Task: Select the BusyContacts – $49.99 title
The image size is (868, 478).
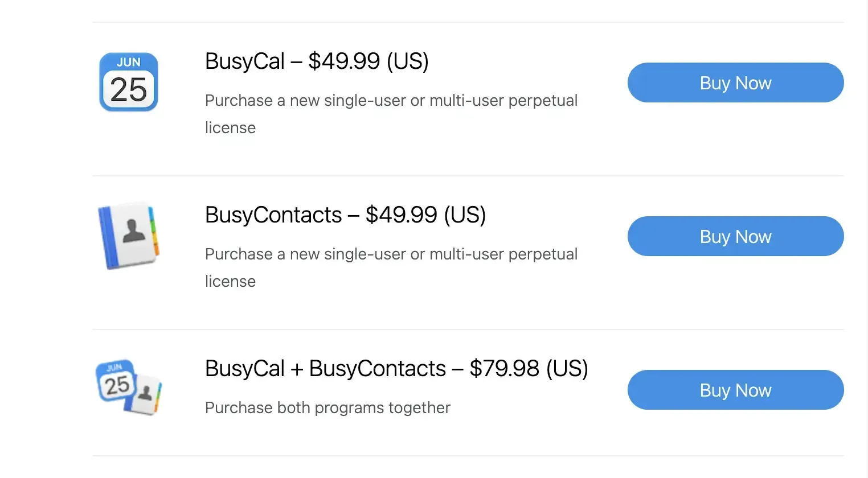Action: pyautogui.click(x=345, y=215)
